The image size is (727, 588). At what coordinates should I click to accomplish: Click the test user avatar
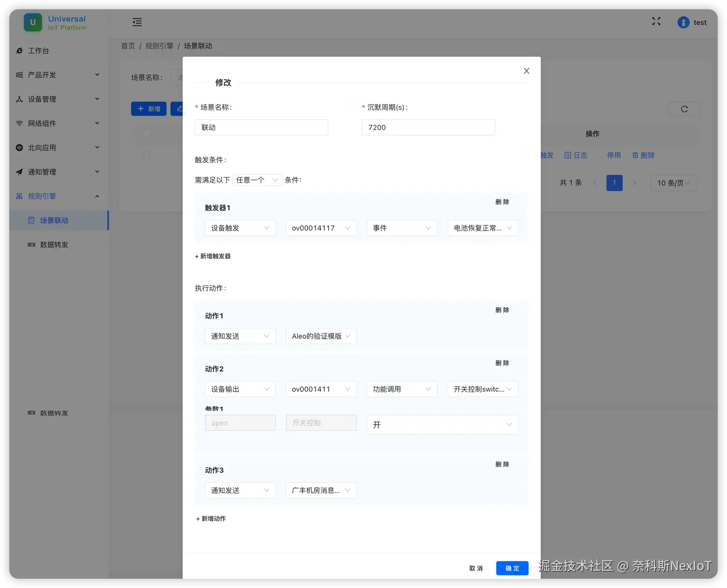pos(683,22)
